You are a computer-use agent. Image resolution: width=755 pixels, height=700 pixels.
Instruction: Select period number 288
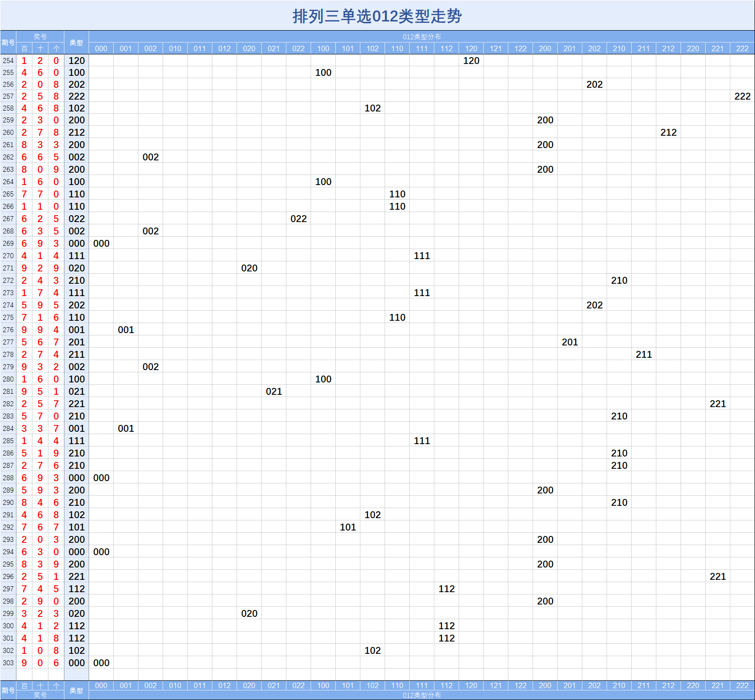(8, 477)
